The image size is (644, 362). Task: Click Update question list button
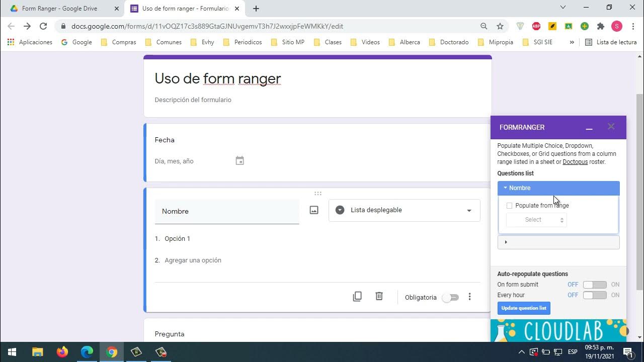point(524,308)
